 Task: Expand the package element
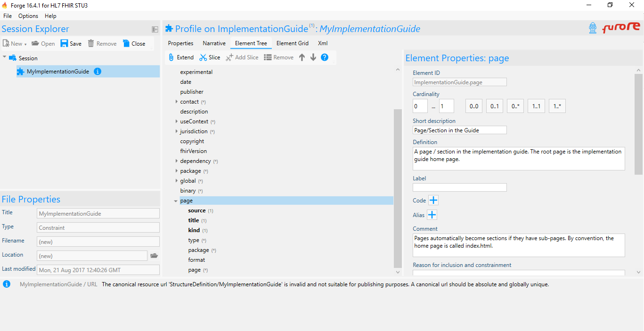[177, 171]
